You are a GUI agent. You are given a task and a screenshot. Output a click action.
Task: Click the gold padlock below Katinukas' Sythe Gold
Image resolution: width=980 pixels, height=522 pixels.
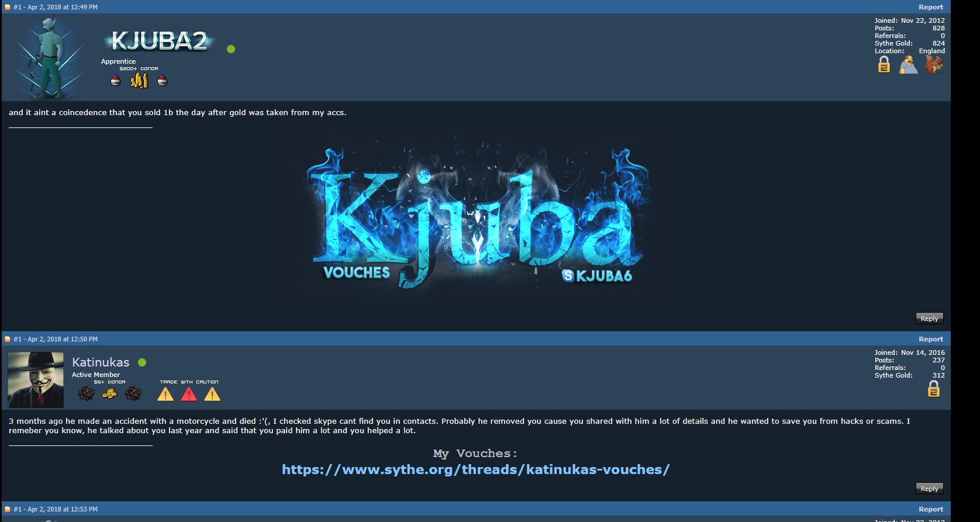[934, 389]
